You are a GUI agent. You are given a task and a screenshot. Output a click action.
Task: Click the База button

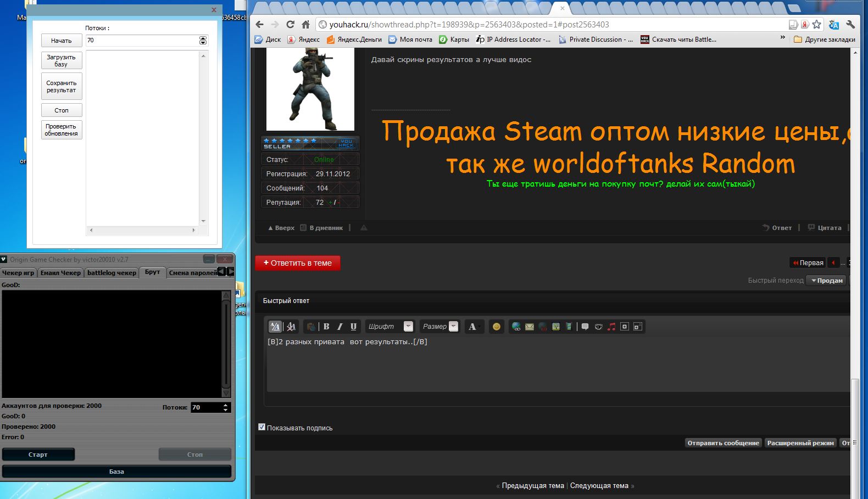click(116, 472)
